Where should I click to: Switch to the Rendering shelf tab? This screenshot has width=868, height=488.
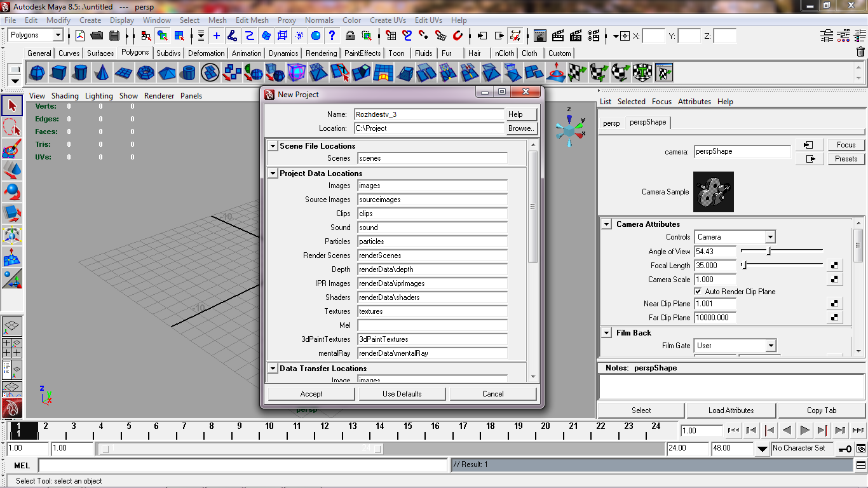click(321, 53)
